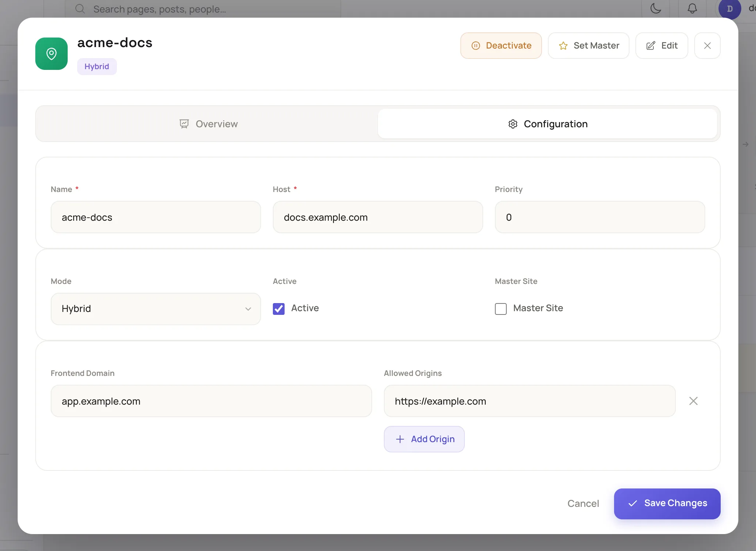Open the Mode dropdown
The image size is (756, 551).
pos(156,309)
